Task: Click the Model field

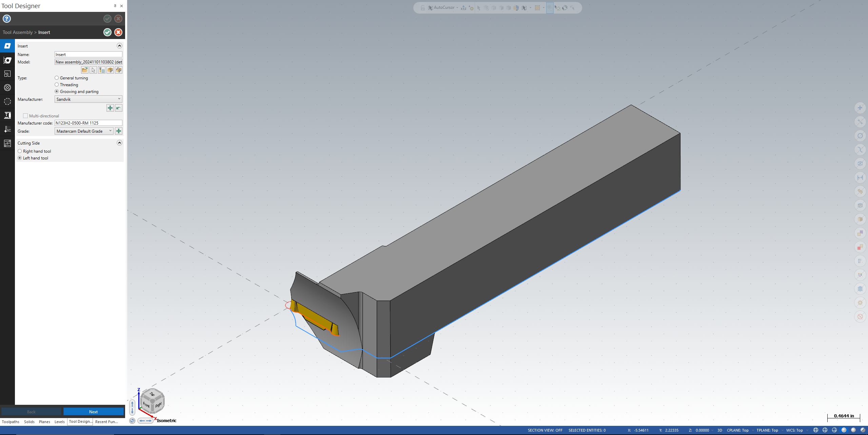Action: pos(88,62)
